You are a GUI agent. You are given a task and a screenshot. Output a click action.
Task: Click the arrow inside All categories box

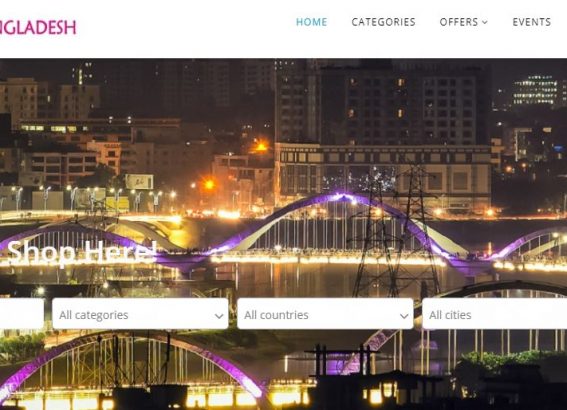click(x=219, y=316)
